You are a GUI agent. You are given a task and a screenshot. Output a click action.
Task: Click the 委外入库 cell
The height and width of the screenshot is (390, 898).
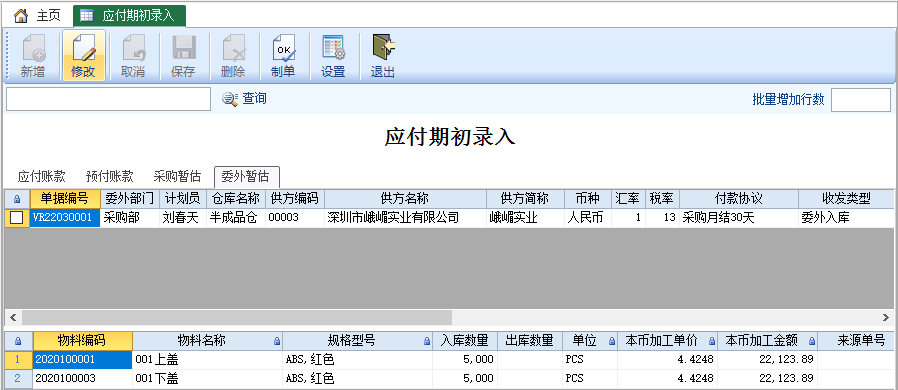(x=845, y=218)
